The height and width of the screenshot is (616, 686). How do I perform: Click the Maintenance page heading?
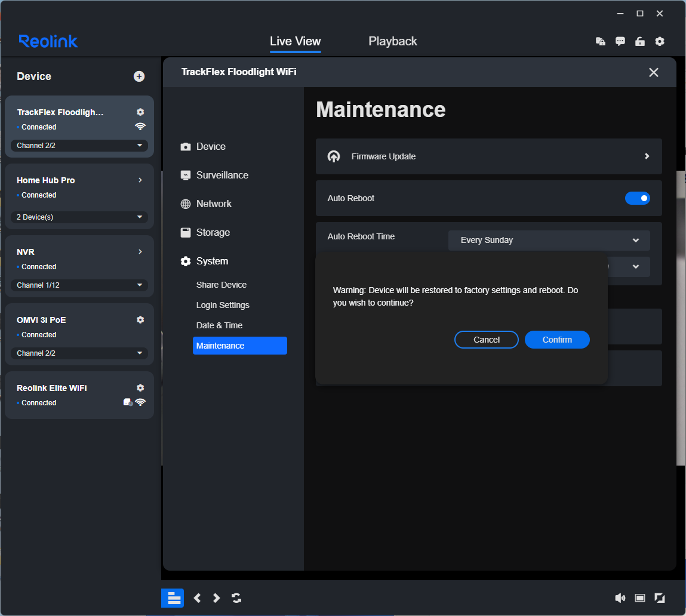click(381, 109)
